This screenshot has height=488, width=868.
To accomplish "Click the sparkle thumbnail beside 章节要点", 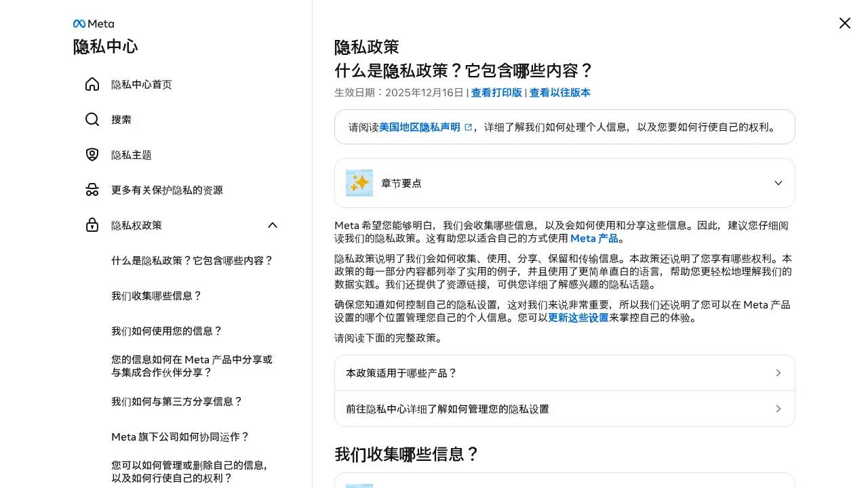I will coord(359,183).
